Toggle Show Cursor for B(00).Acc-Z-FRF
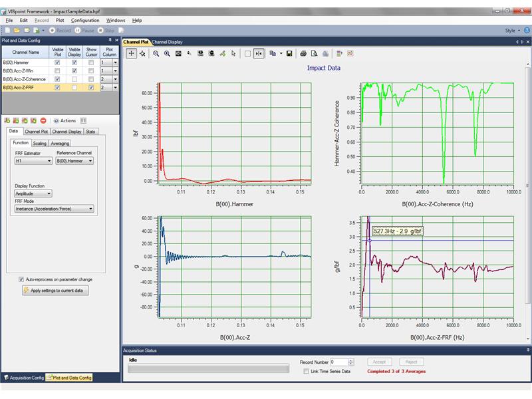Viewport: 532px width, 399px height. coord(91,88)
